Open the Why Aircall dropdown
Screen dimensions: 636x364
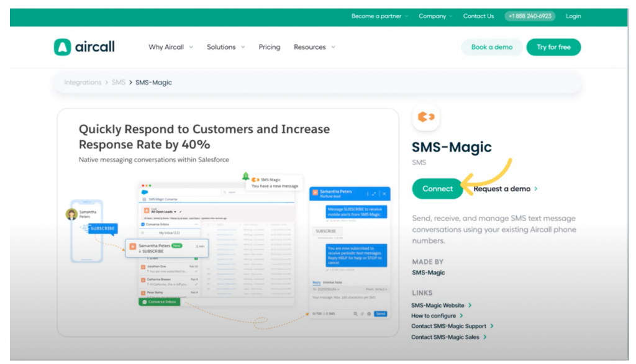(x=166, y=47)
